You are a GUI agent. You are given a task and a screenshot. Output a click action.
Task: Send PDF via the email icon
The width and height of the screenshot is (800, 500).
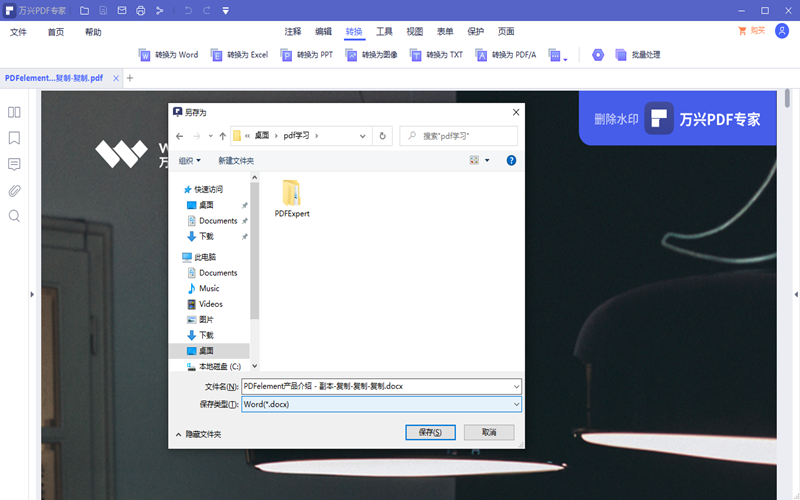(x=121, y=10)
